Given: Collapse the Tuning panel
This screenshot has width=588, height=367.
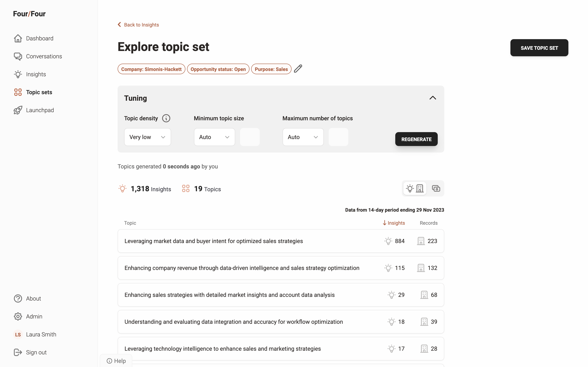Looking at the screenshot, I should pyautogui.click(x=433, y=98).
